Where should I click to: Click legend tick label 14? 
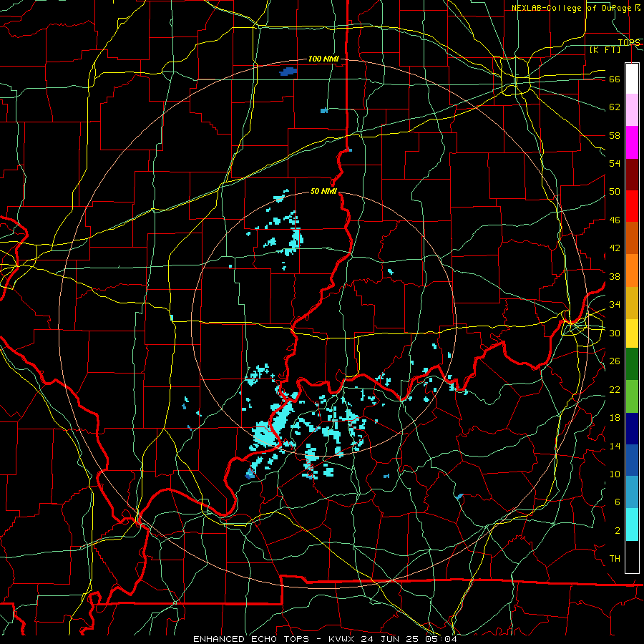coord(615,446)
